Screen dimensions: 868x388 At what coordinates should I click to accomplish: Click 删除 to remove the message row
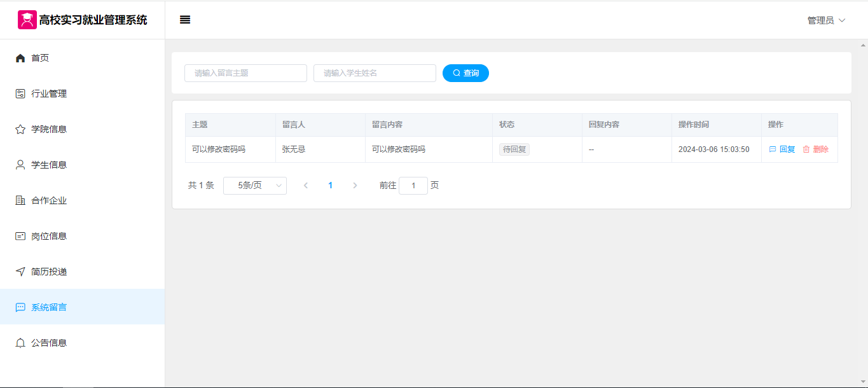[x=816, y=149]
